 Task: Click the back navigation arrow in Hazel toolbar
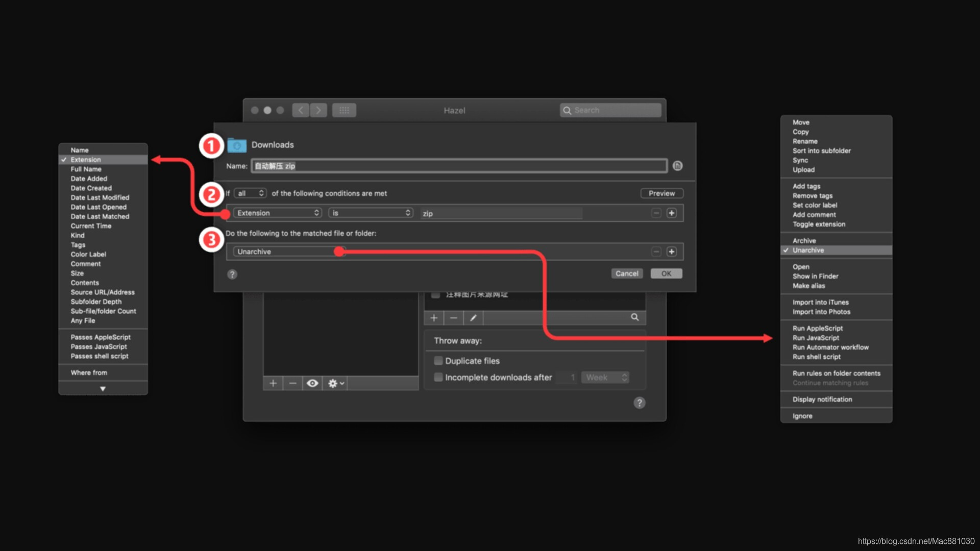point(301,110)
